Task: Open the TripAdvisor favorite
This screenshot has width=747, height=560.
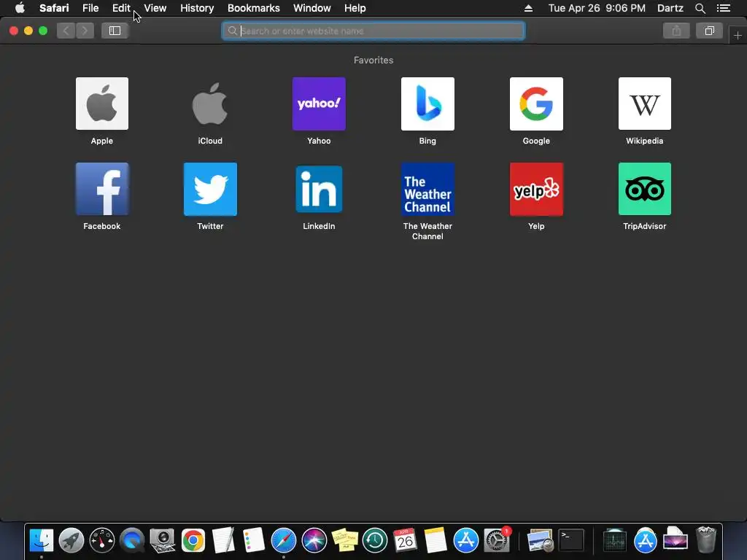Action: pos(645,189)
